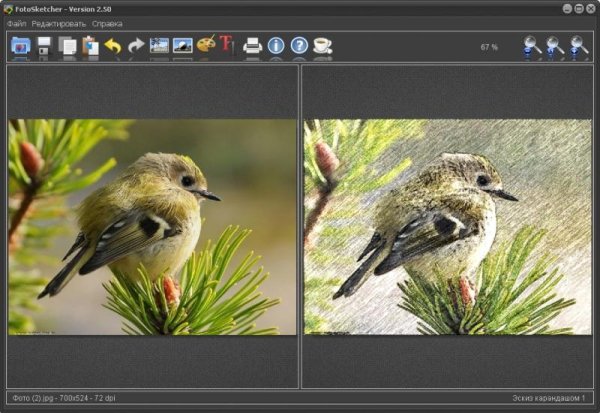Open drawing parameters via painter's palette icon
600x413 pixels.
[206, 44]
